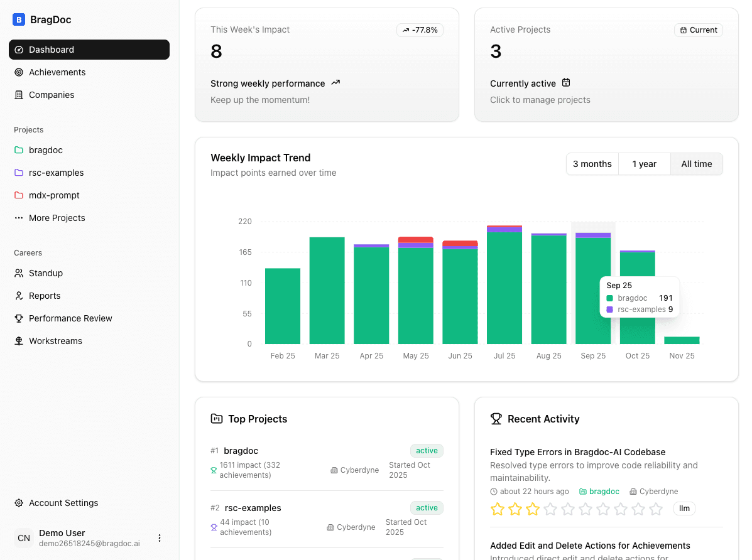Toggle the third rating star on Fixed Type Errors

tap(533, 509)
